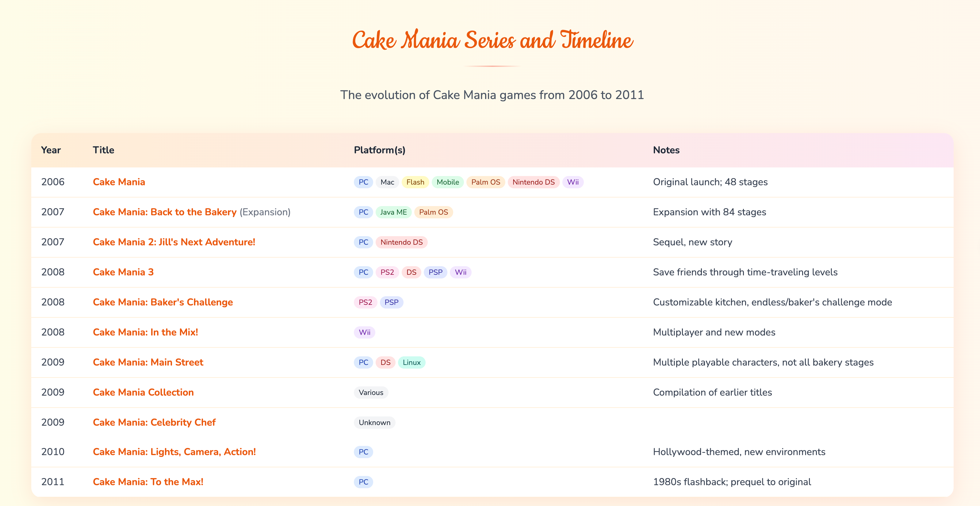Image resolution: width=980 pixels, height=506 pixels.
Task: Select the PS2 badge for Baker's Challenge
Action: 366,302
